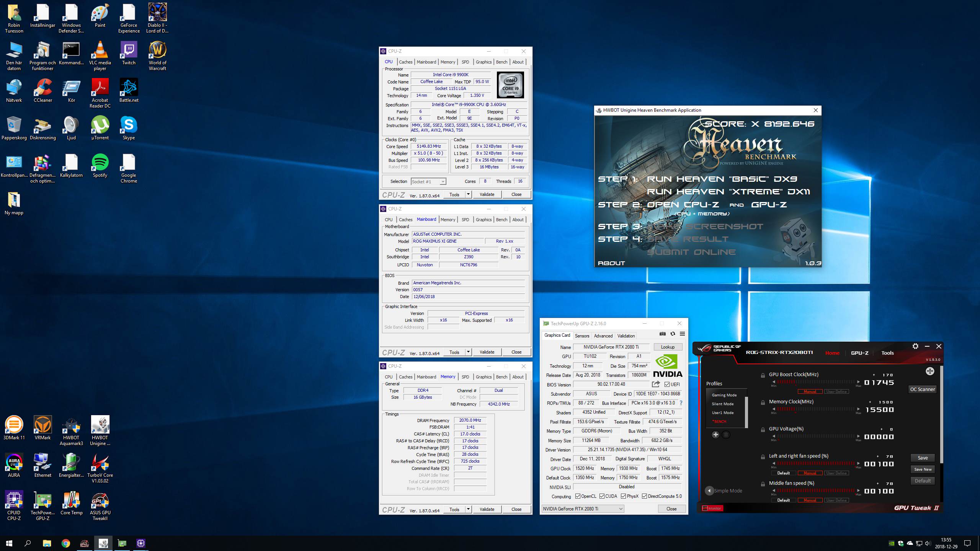Image resolution: width=980 pixels, height=551 pixels.
Task: Select Manual mode under GPU Boost Clock
Action: click(810, 391)
